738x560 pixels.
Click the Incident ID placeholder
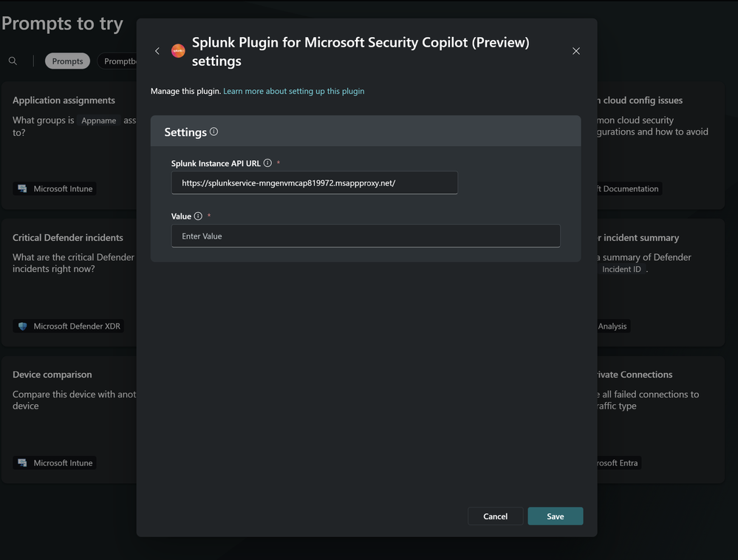[621, 269]
